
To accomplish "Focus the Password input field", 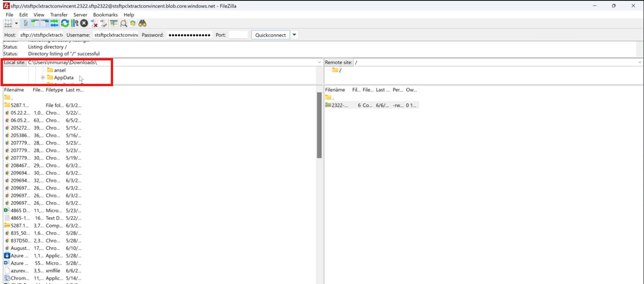I will pos(189,35).
